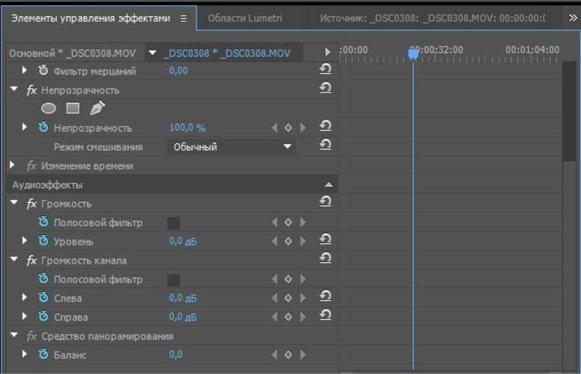Collapse the Средство панорамирования group
The width and height of the screenshot is (581, 374).
tap(14, 335)
